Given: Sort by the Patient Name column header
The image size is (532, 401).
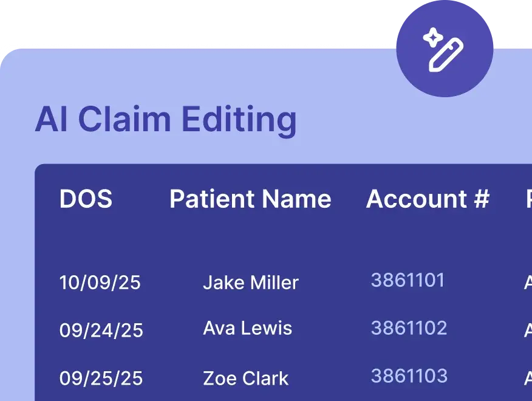Looking at the screenshot, I should tap(251, 200).
